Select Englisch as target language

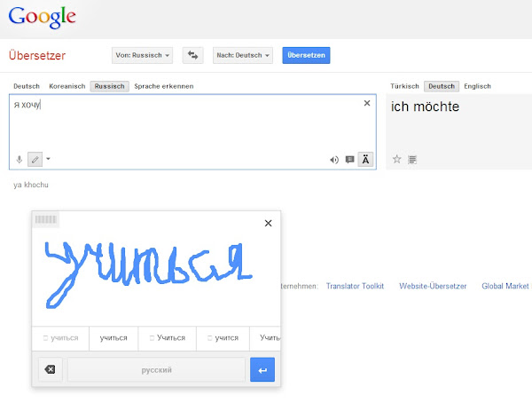point(477,86)
